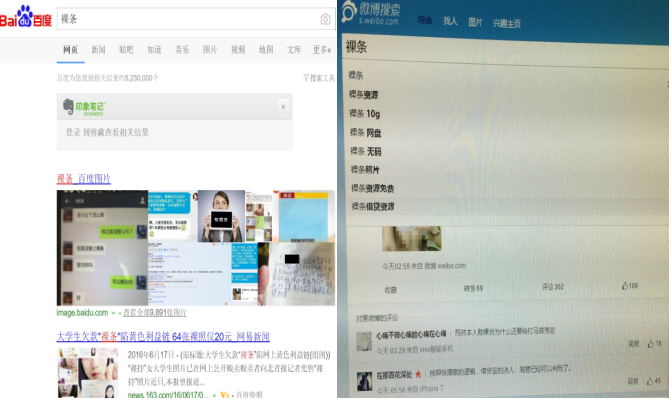Open the 大学生欠款 网易新闻 result

pos(163,337)
